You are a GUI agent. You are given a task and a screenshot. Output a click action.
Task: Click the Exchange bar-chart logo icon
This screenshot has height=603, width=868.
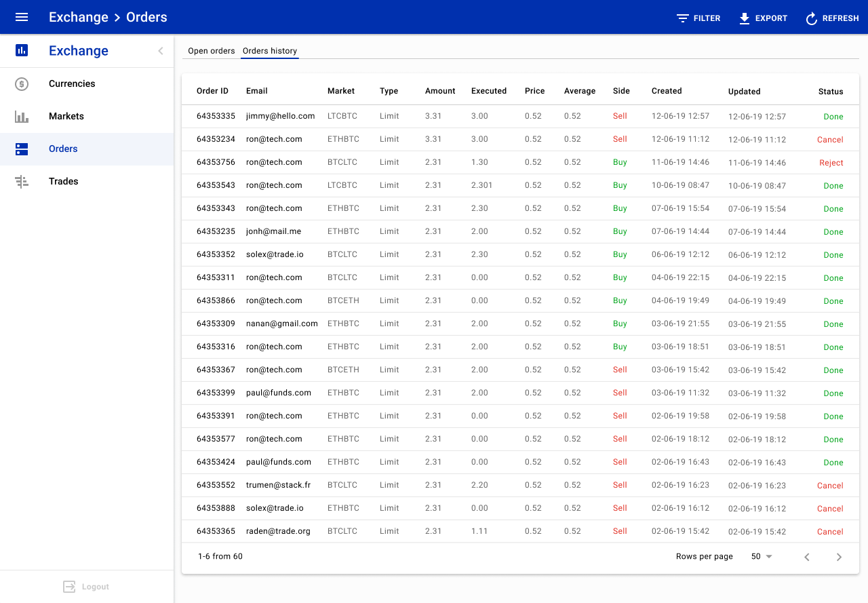coord(22,50)
